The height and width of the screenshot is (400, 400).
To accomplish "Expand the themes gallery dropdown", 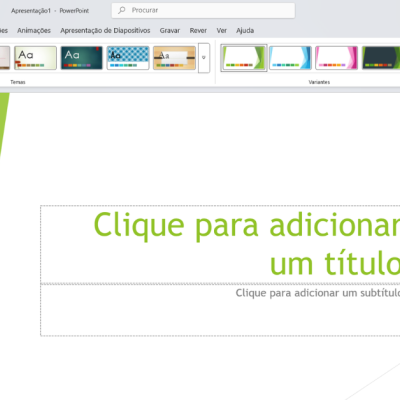I will pyautogui.click(x=204, y=58).
